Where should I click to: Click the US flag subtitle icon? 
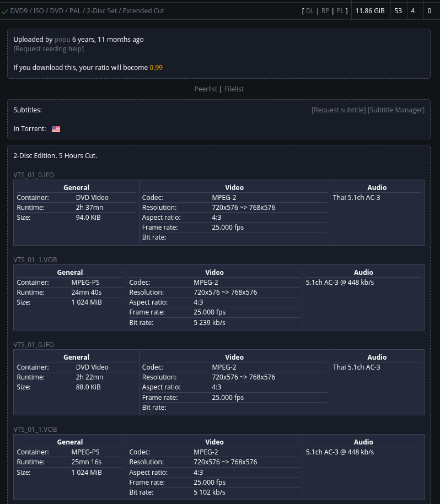click(56, 129)
